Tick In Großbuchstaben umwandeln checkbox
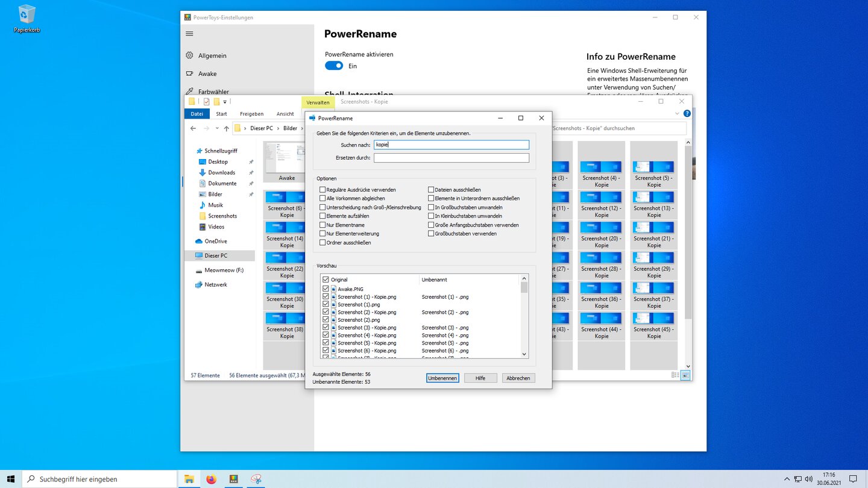The height and width of the screenshot is (488, 868). [431, 207]
